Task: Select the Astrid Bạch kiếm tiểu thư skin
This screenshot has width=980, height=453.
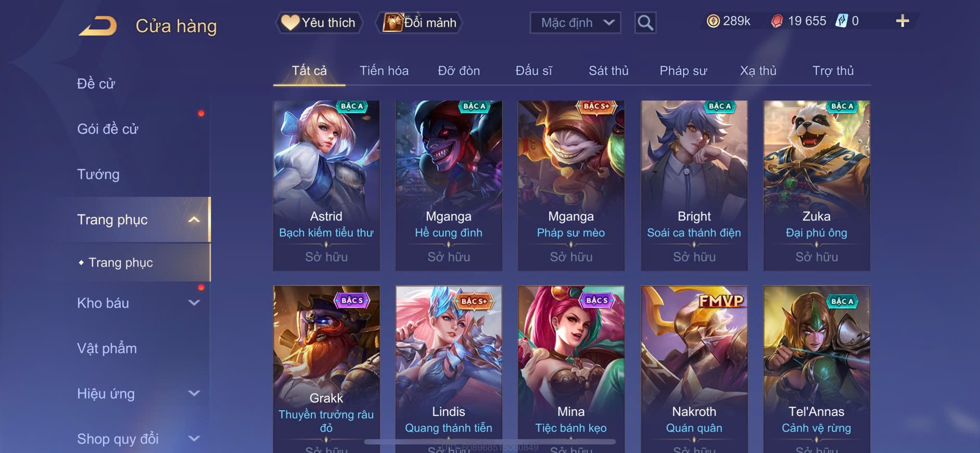Action: tap(326, 185)
